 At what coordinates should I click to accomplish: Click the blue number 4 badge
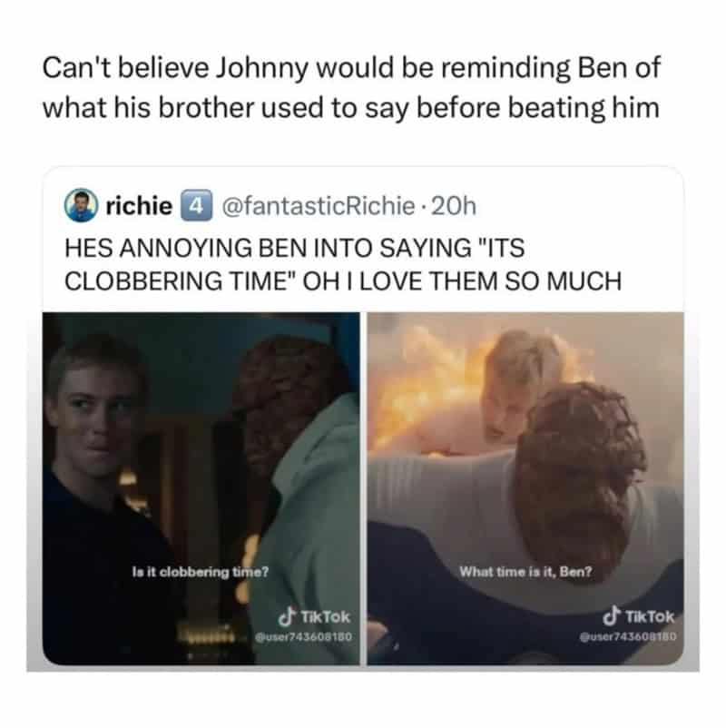coord(195,206)
